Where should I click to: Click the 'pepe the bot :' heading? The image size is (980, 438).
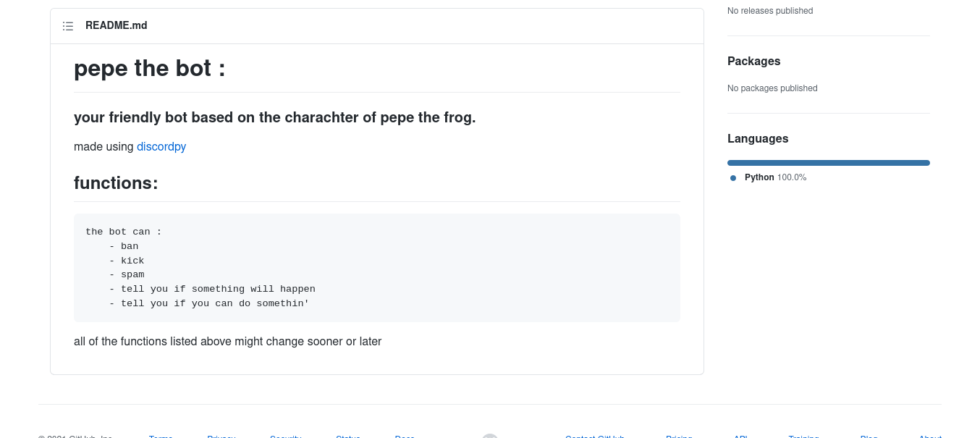click(x=150, y=68)
